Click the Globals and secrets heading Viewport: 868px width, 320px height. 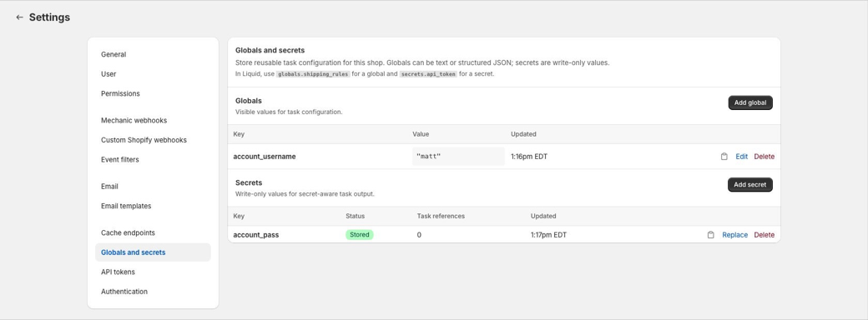(270, 50)
